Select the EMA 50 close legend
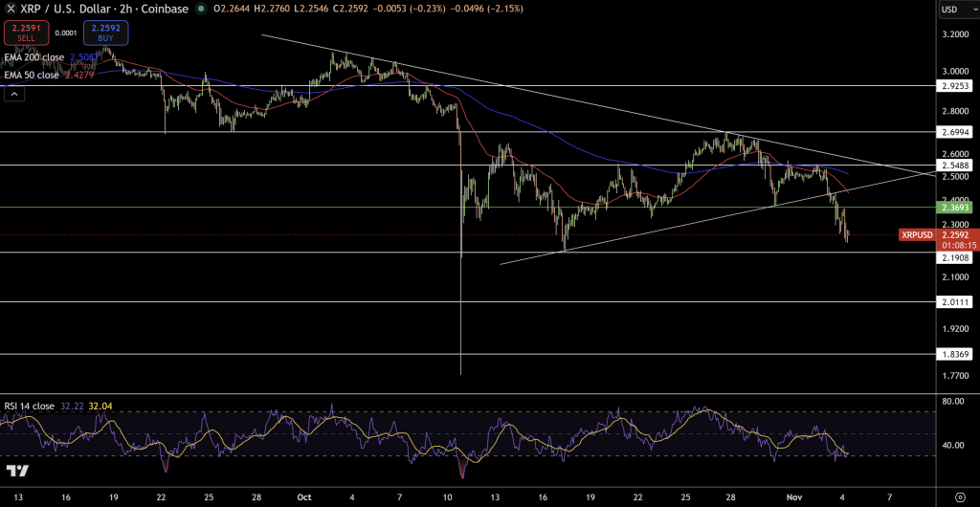Viewport: 980px width, 507px height. point(32,76)
